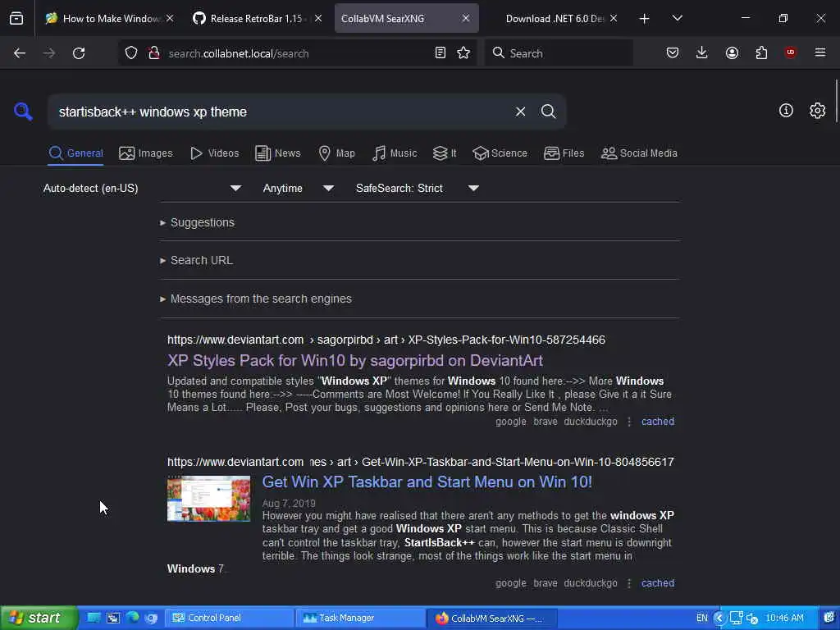The image size is (840, 630).
Task: Switch to How to Make Windows tab
Action: point(109,19)
